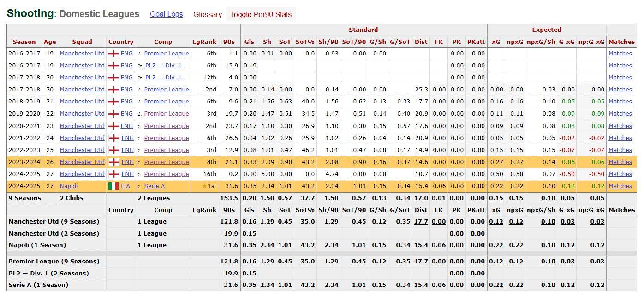
Task: Click England flag in 2016-2017 PL2 row
Action: coord(113,66)
